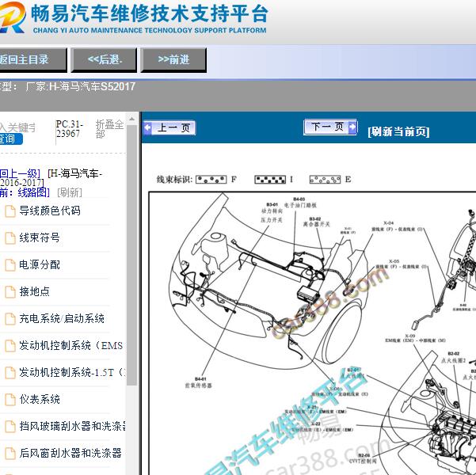Image resolution: width=476 pixels, height=475 pixels.
Task: Open the 线束符号 item
Action: click(40, 237)
